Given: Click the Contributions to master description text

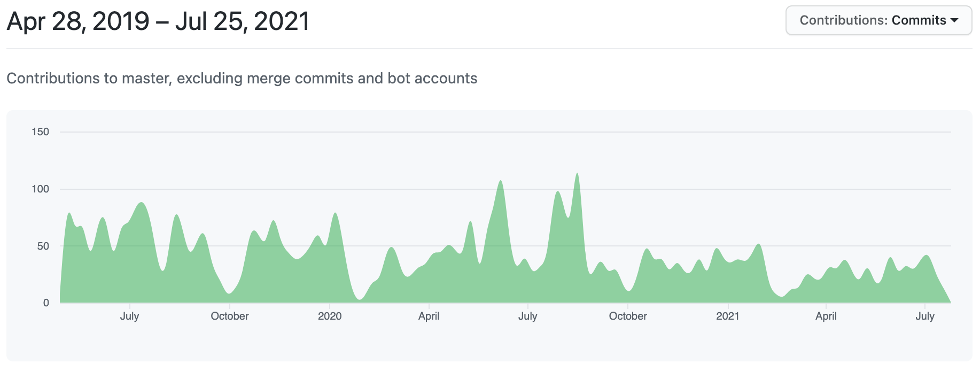Looking at the screenshot, I should coord(242,78).
